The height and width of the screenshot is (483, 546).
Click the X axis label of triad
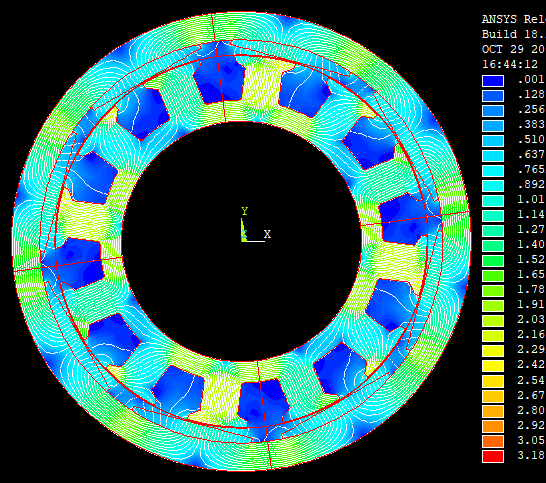(x=267, y=234)
